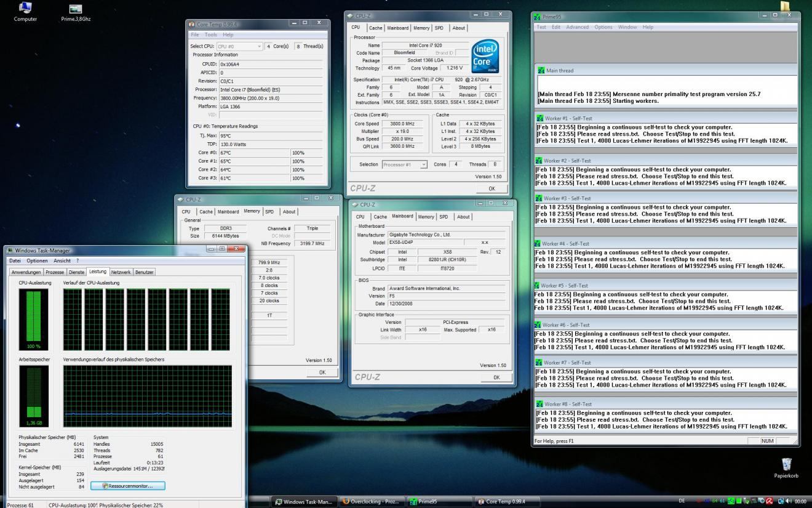Open the Select CPU dropdown in Core Temp
The width and height of the screenshot is (812, 508).
pos(239,46)
